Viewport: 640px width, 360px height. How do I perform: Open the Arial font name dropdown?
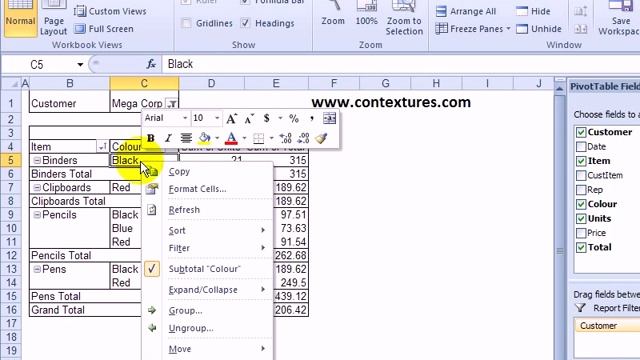[x=185, y=118]
